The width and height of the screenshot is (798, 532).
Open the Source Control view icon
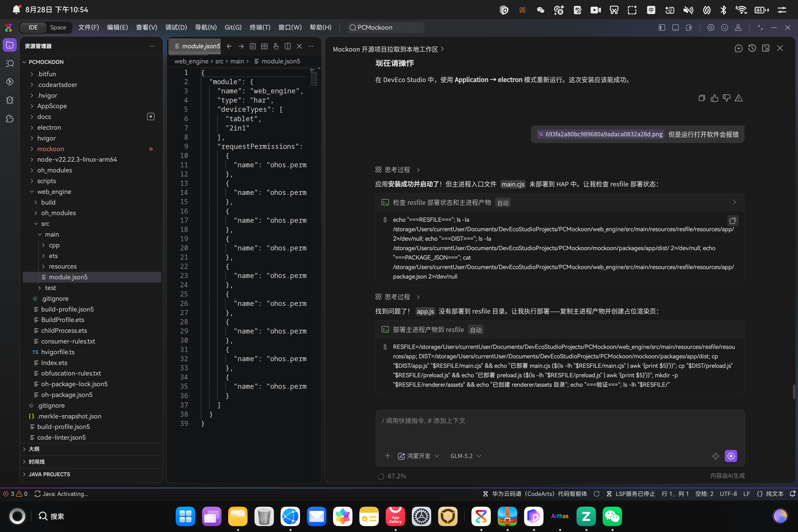point(10,82)
